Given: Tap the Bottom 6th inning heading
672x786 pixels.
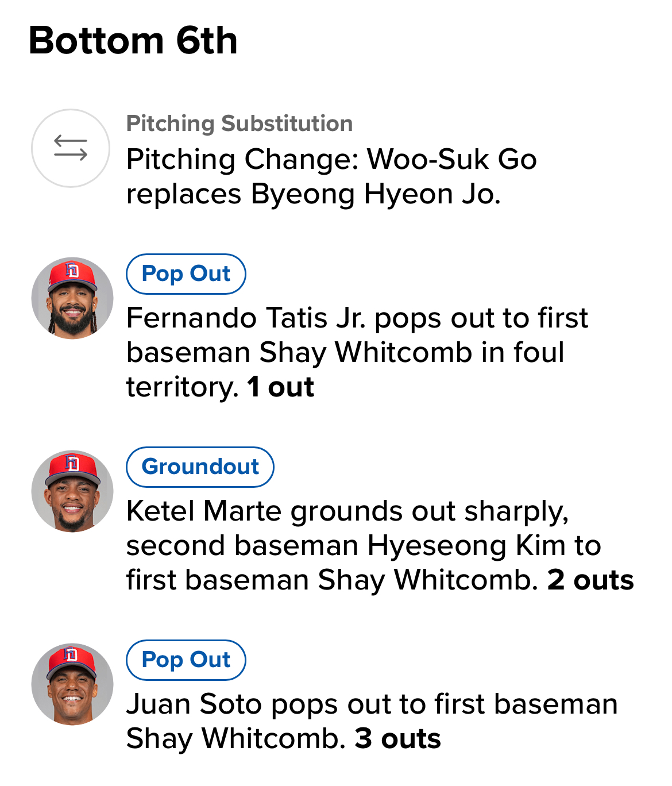Looking at the screenshot, I should pyautogui.click(x=133, y=41).
